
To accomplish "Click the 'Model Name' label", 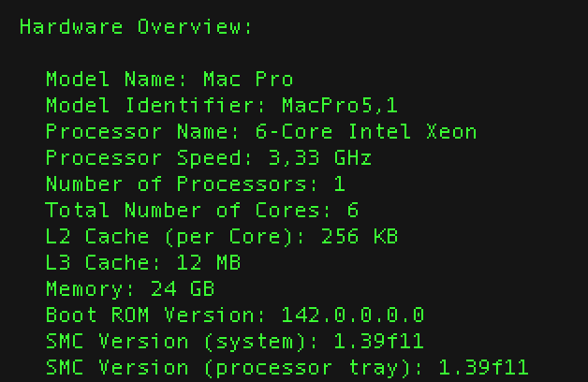I will point(110,79).
